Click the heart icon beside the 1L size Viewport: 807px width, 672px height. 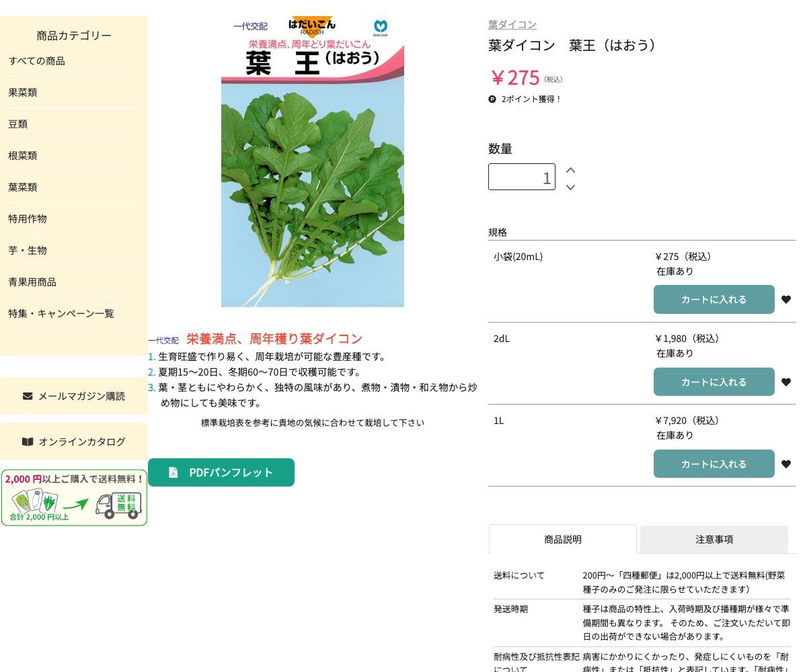[786, 464]
